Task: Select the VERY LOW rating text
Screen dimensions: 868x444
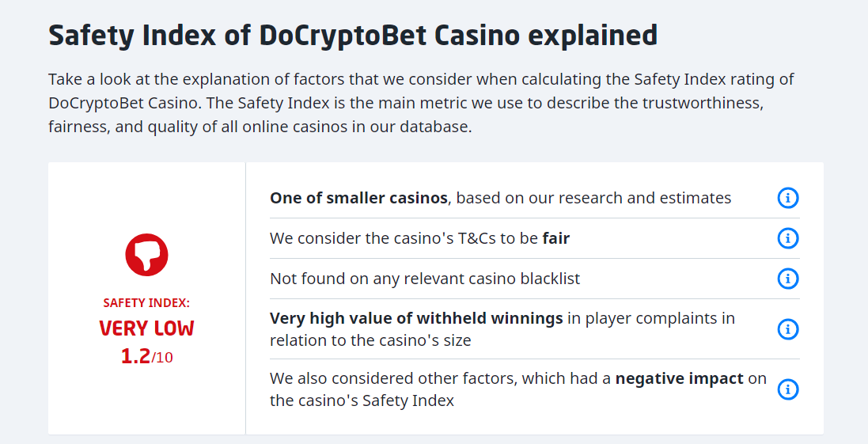Action: [146, 328]
